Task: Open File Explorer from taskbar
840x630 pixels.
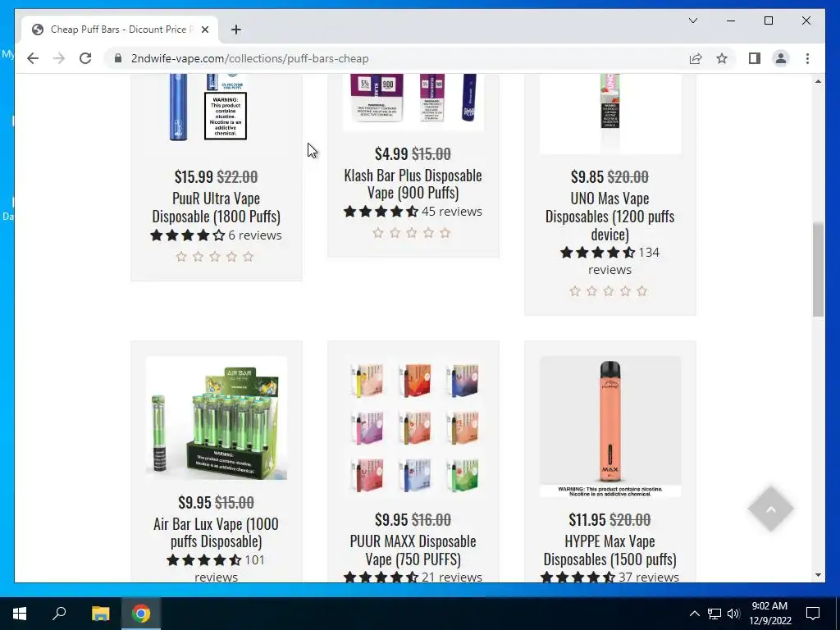Action: point(100,614)
